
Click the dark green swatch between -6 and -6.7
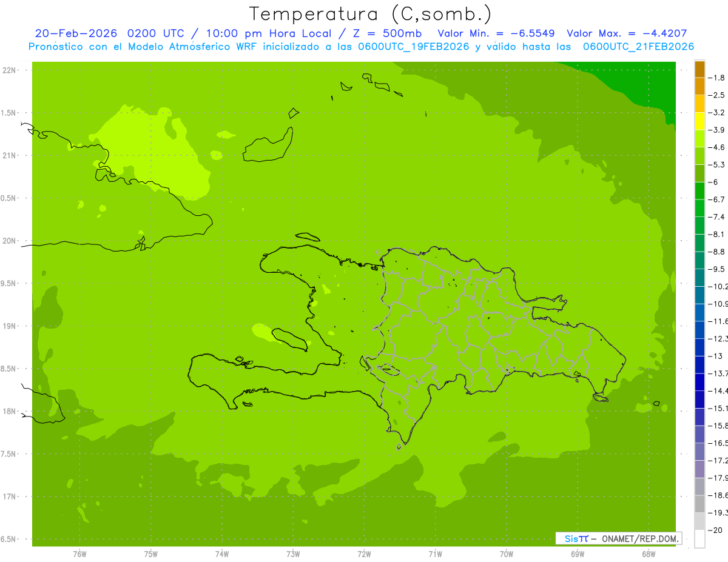coord(699,191)
